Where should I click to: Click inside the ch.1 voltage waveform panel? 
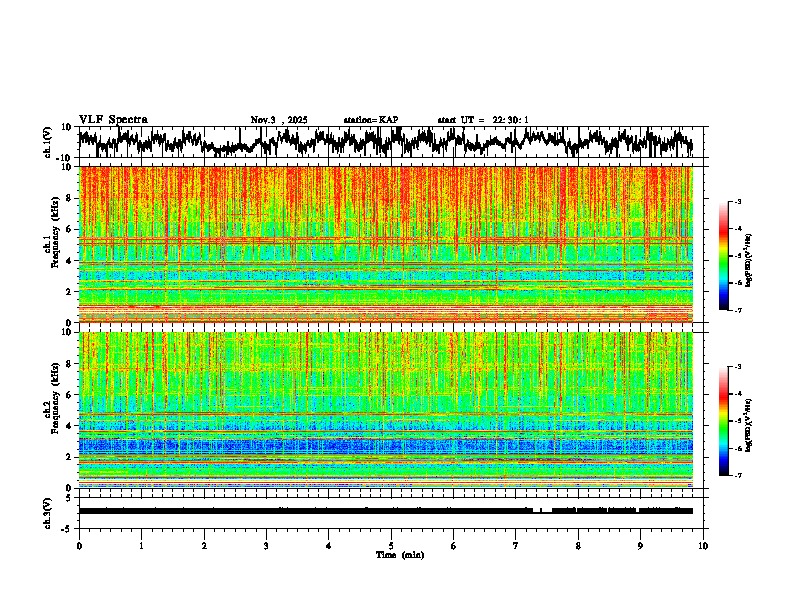pyautogui.click(x=390, y=142)
